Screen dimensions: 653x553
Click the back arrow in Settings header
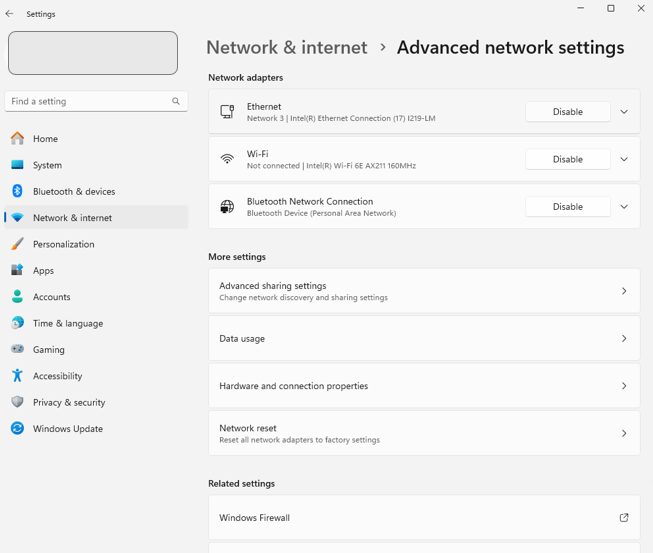coord(10,14)
